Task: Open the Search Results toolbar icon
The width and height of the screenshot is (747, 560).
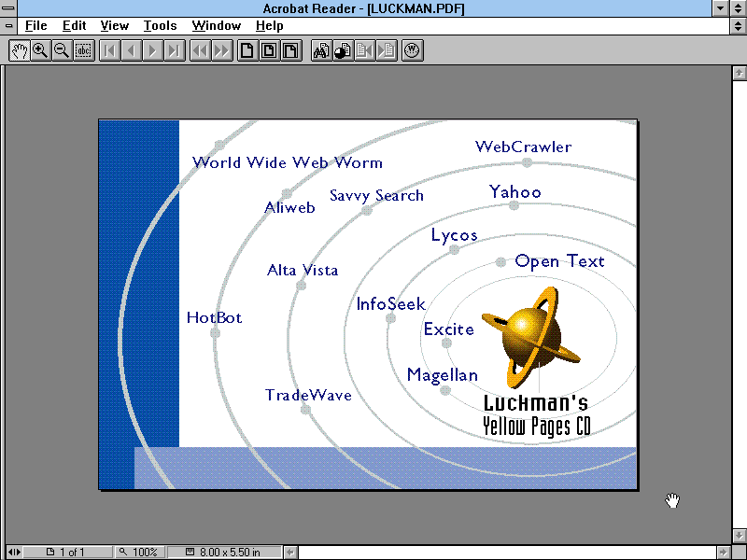Action: [x=343, y=50]
